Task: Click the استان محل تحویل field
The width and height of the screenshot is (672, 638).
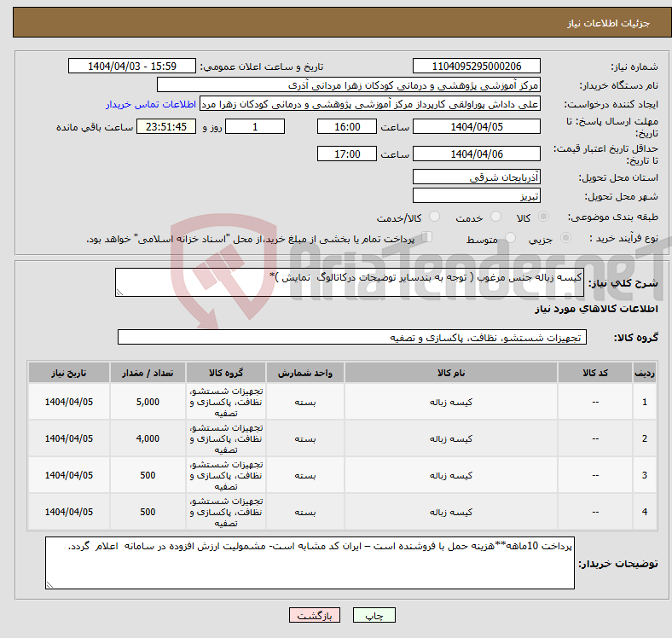Action: click(x=476, y=177)
